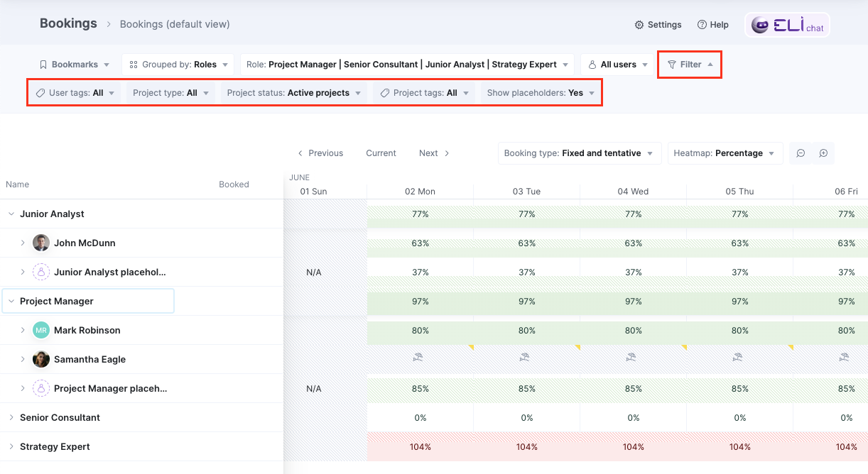
Task: Click the funnel Filter icon
Action: [x=672, y=65]
